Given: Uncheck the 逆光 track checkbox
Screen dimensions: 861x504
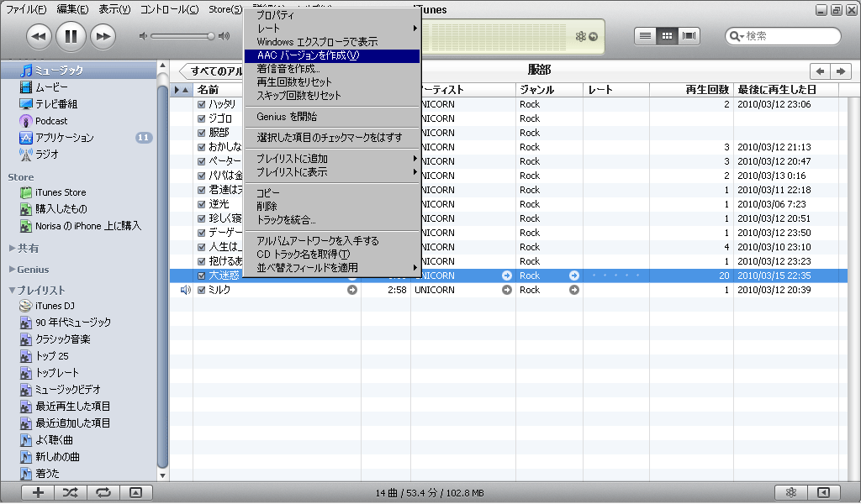Looking at the screenshot, I should (202, 204).
